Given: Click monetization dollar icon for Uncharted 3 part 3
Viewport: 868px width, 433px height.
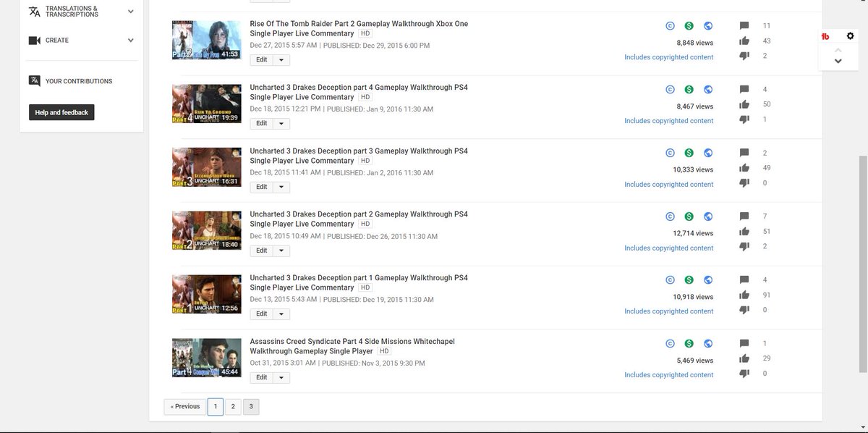Looking at the screenshot, I should [x=689, y=153].
